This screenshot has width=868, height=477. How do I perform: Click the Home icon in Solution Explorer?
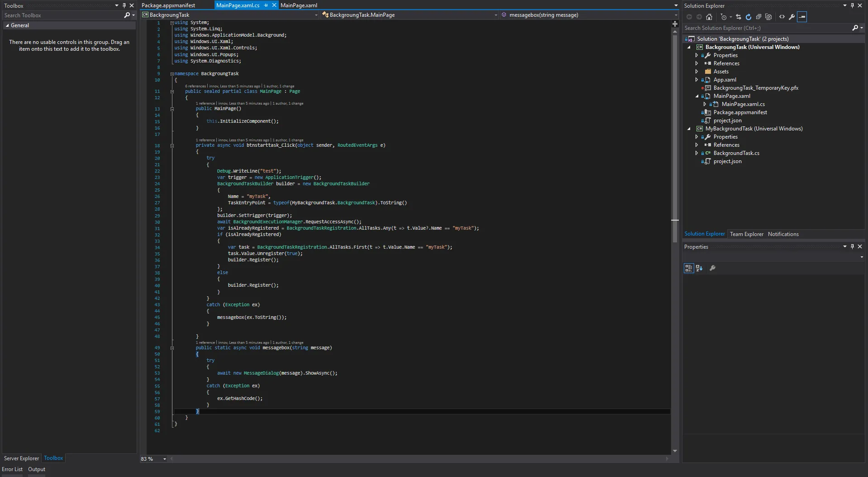[709, 17]
